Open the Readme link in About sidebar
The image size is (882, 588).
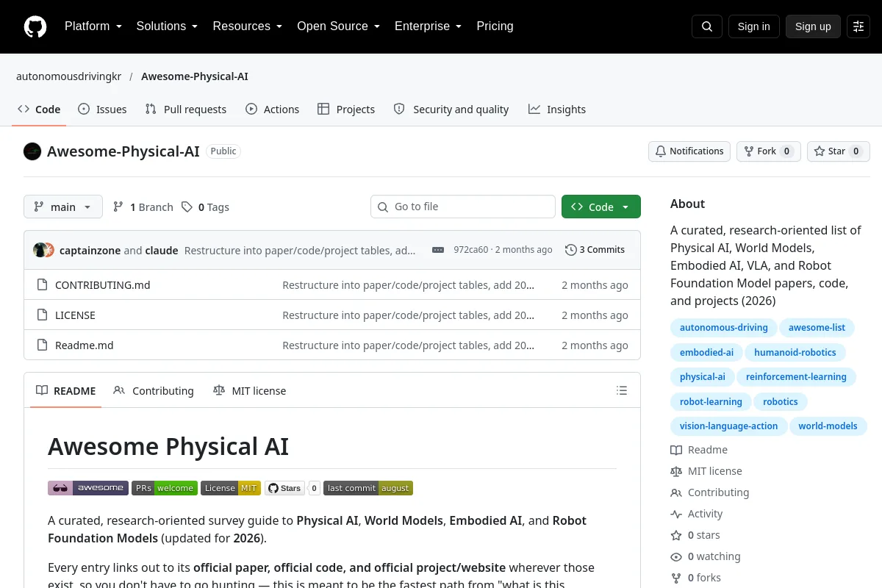(x=699, y=450)
